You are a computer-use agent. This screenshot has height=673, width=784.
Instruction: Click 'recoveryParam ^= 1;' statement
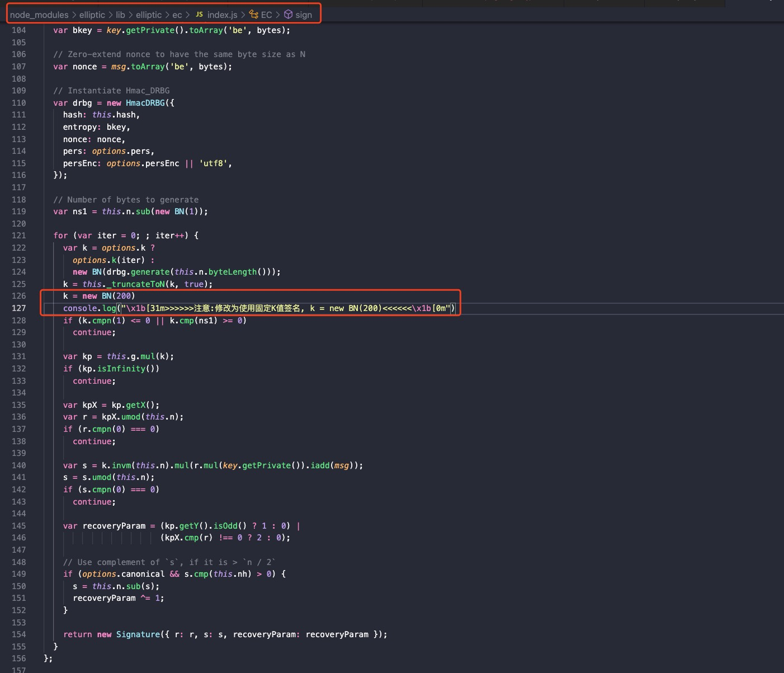(x=119, y=598)
